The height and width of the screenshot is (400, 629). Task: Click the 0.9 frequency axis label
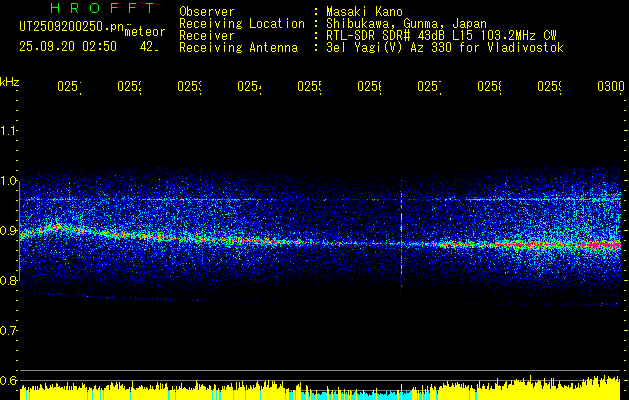pyautogui.click(x=8, y=231)
